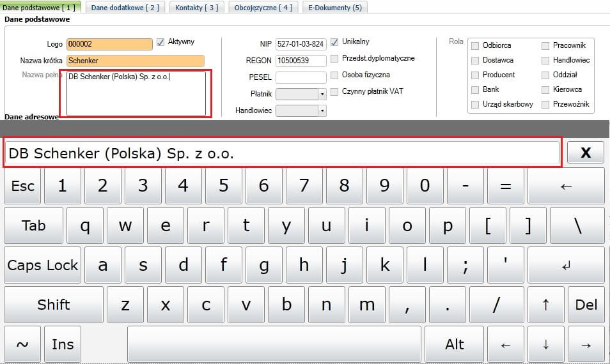Click the REGON input field
The width and height of the screenshot is (610, 364).
(301, 61)
